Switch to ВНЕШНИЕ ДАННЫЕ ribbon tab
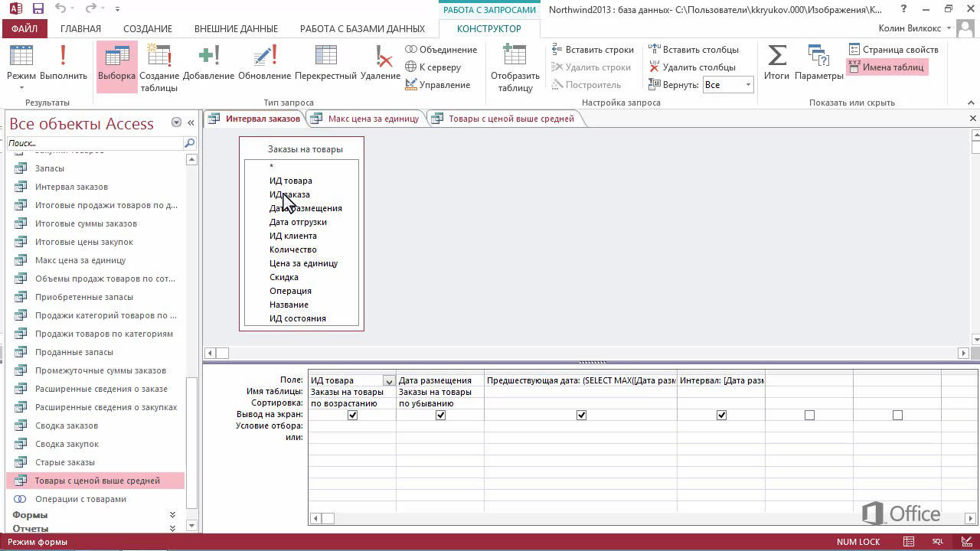The width and height of the screenshot is (980, 551). (236, 28)
